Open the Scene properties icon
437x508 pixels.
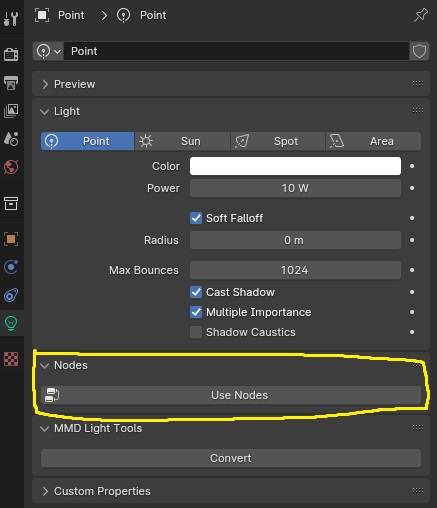click(x=11, y=138)
